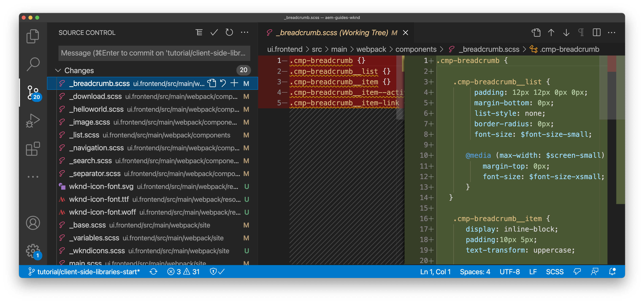Select _download.scss in changes list
This screenshot has height=303, width=644.
[153, 96]
